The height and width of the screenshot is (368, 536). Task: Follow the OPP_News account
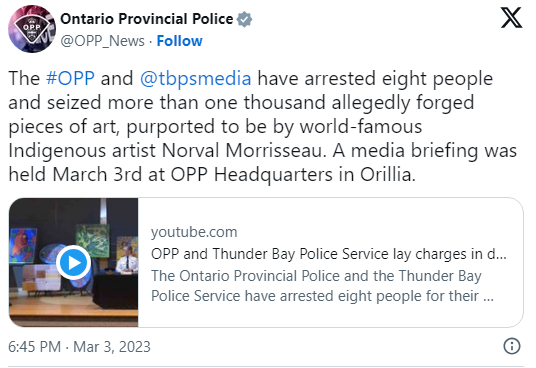pos(179,41)
